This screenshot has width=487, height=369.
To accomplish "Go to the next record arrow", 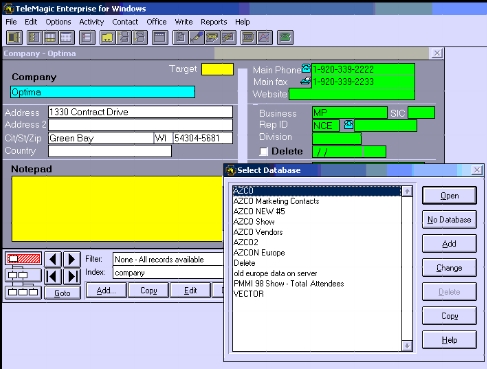I will [x=72, y=259].
